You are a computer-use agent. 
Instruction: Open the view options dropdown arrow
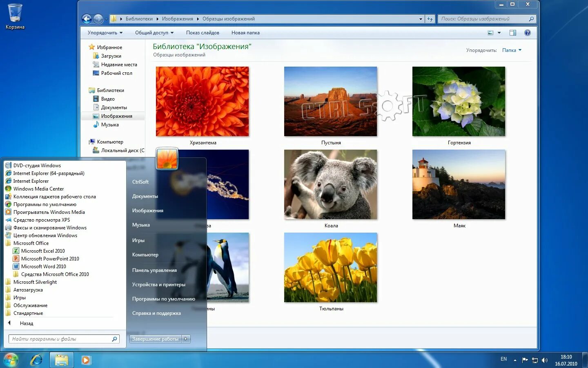(499, 33)
